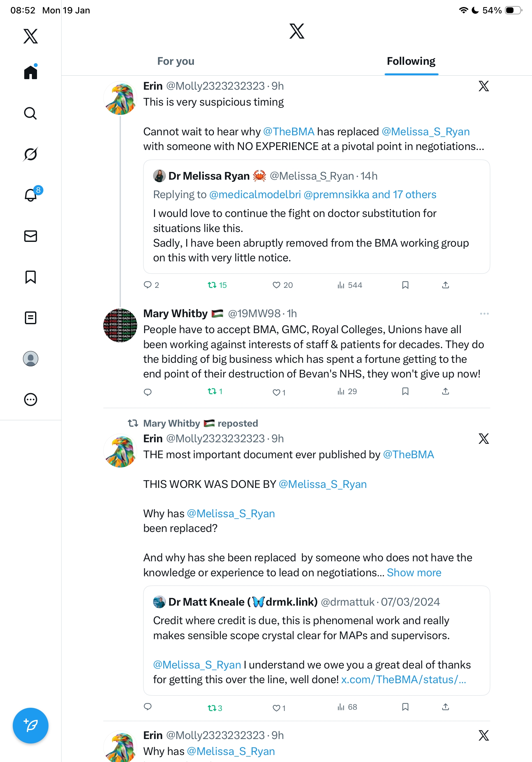Select the Following tab

pyautogui.click(x=411, y=61)
